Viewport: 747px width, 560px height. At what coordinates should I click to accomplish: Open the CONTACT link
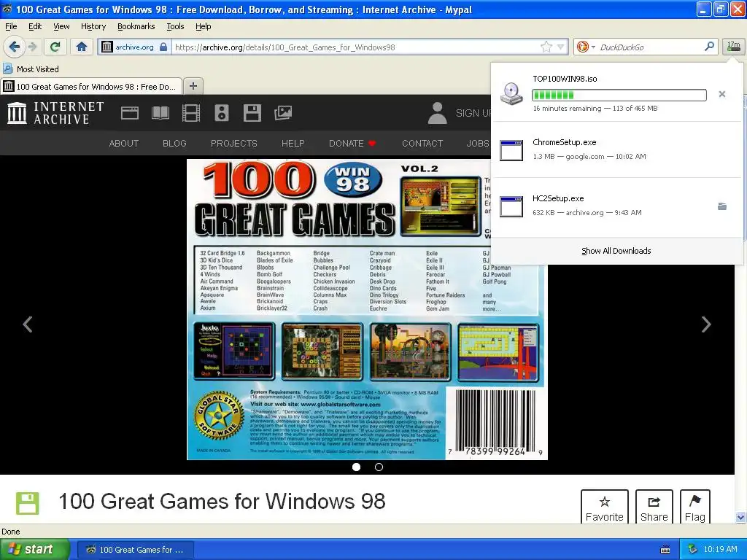point(422,144)
